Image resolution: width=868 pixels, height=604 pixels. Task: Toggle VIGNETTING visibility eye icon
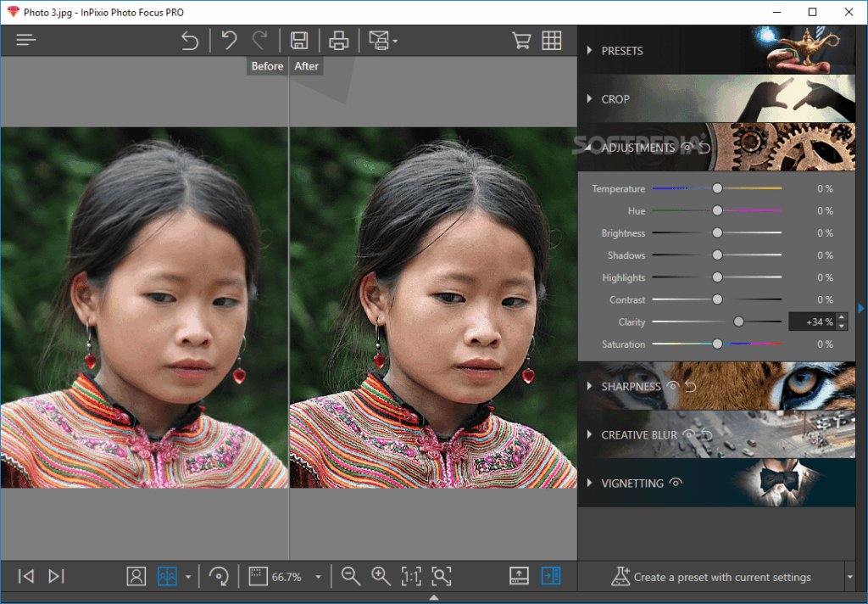[x=676, y=482]
